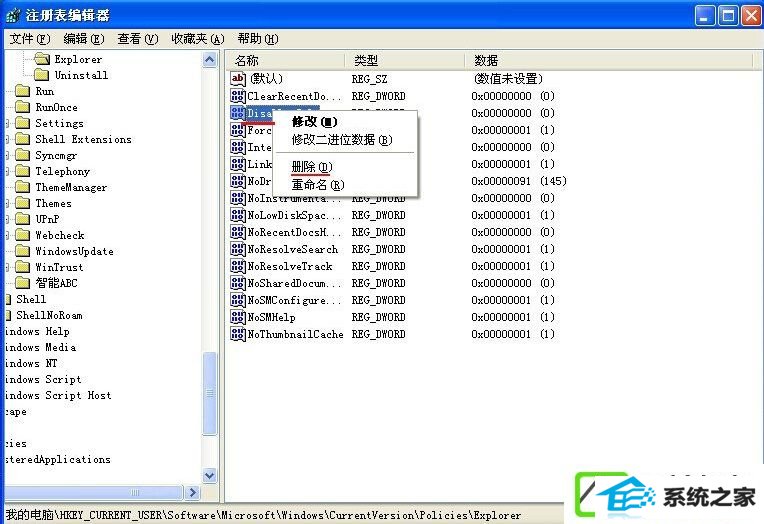This screenshot has width=764, height=524.
Task: Choose 重命名(R) in context menu
Action: 318,185
